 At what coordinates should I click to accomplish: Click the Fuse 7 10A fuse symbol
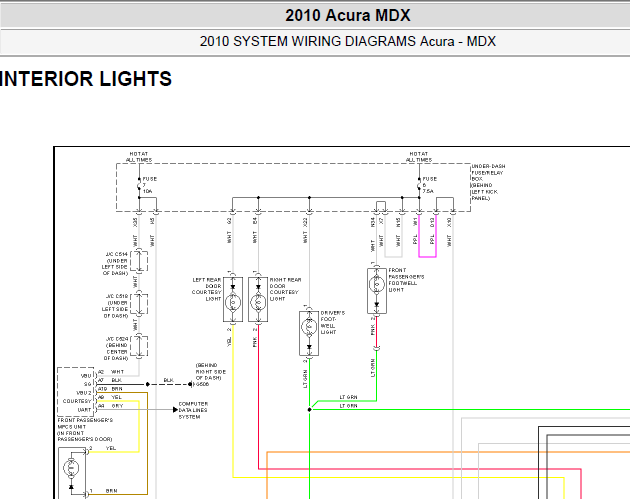(x=139, y=186)
